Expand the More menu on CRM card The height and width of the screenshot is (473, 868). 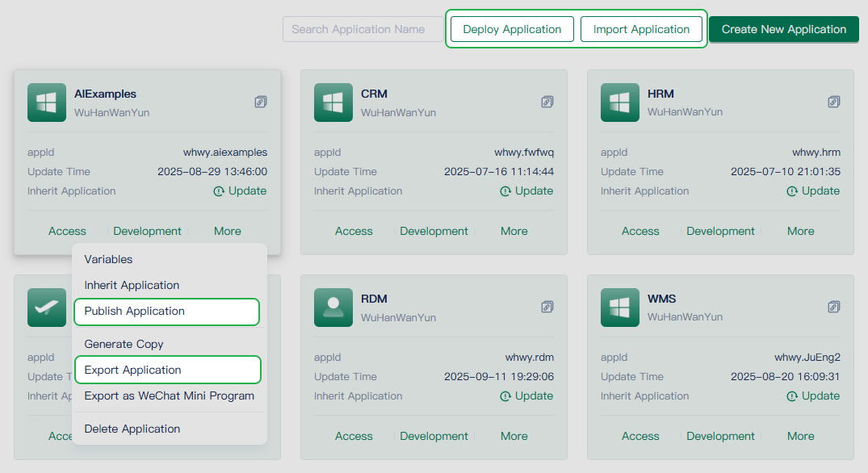pyautogui.click(x=514, y=231)
